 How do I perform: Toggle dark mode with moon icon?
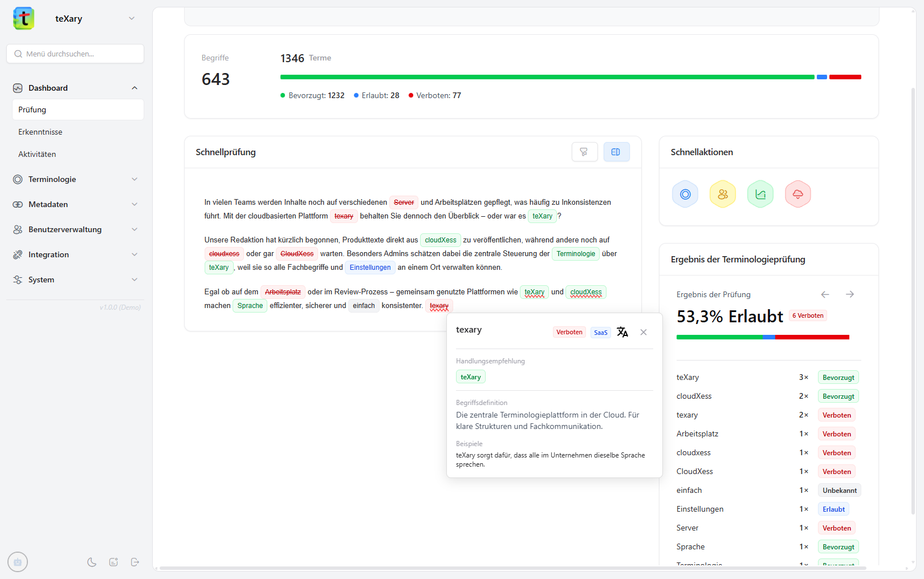tap(92, 562)
